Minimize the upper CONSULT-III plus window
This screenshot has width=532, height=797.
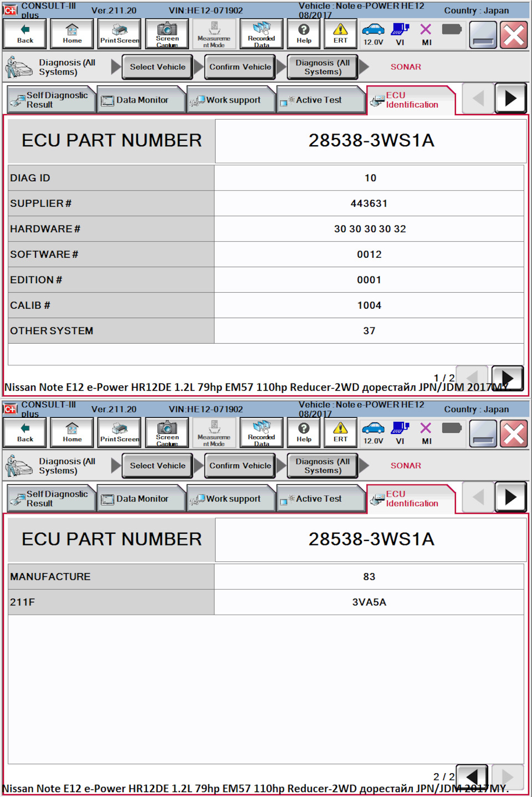(483, 35)
